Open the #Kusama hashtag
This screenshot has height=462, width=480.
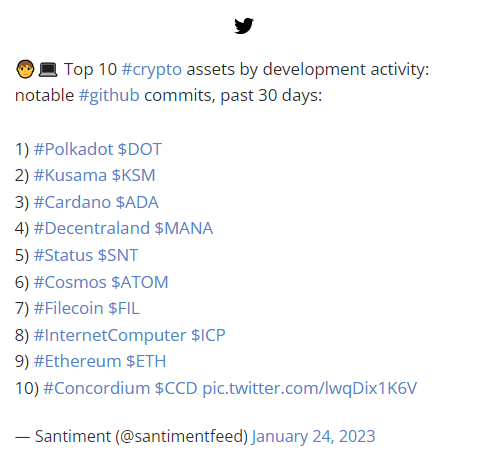pyautogui.click(x=70, y=175)
